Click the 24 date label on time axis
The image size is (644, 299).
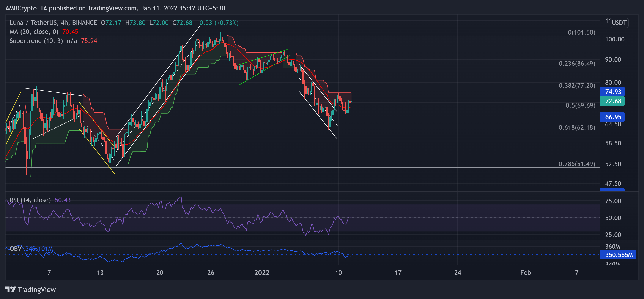(x=458, y=272)
